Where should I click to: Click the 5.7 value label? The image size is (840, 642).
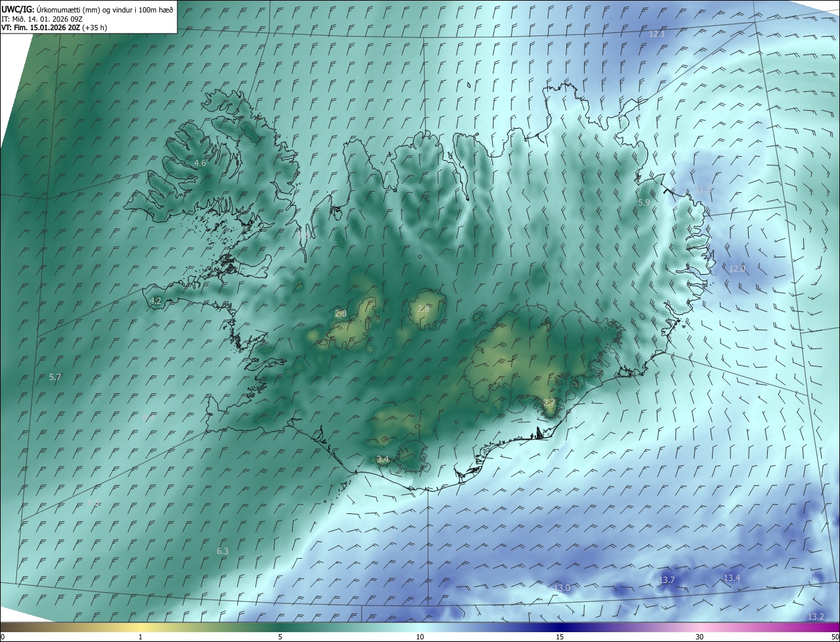pos(55,377)
